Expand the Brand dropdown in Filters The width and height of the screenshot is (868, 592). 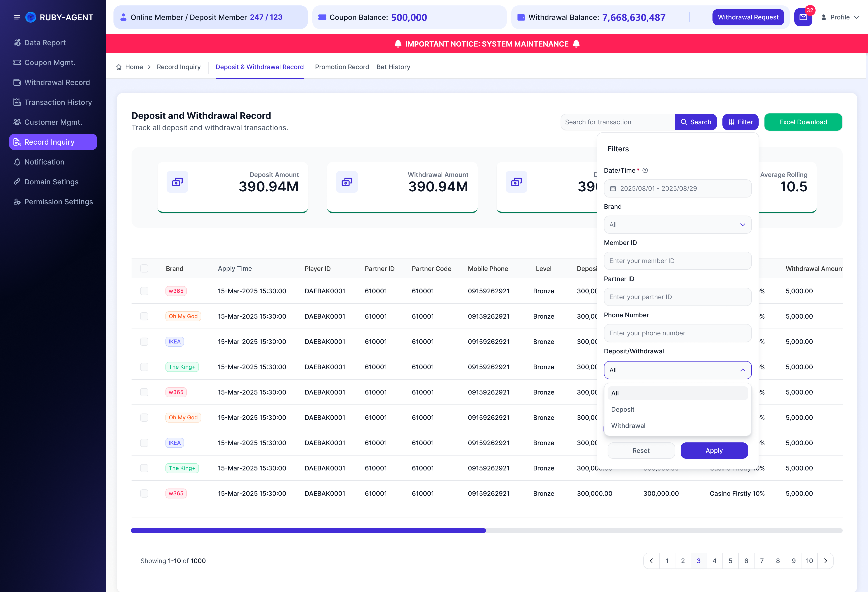pos(677,224)
